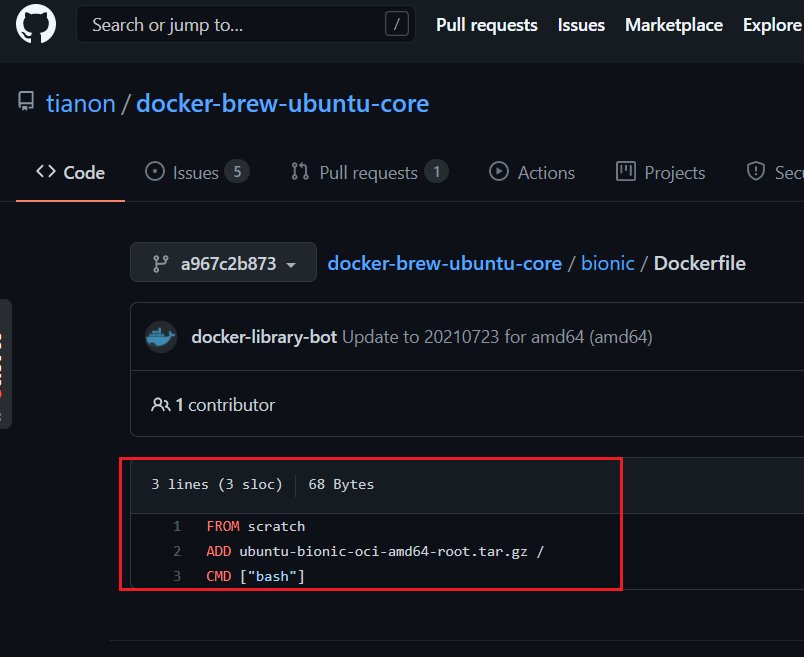Click the docker-library-bot whale avatar
Viewport: 804px width, 657px height.
pyautogui.click(x=161, y=337)
